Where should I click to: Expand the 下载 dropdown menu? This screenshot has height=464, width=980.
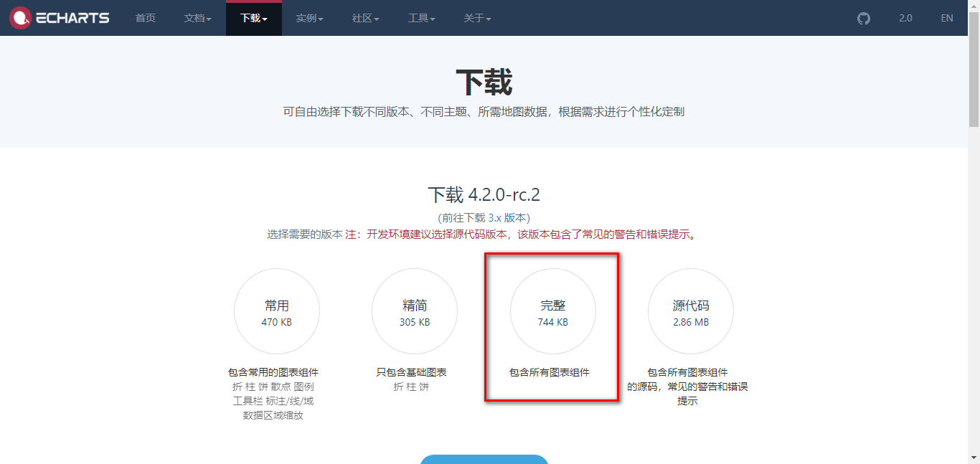pyautogui.click(x=254, y=18)
